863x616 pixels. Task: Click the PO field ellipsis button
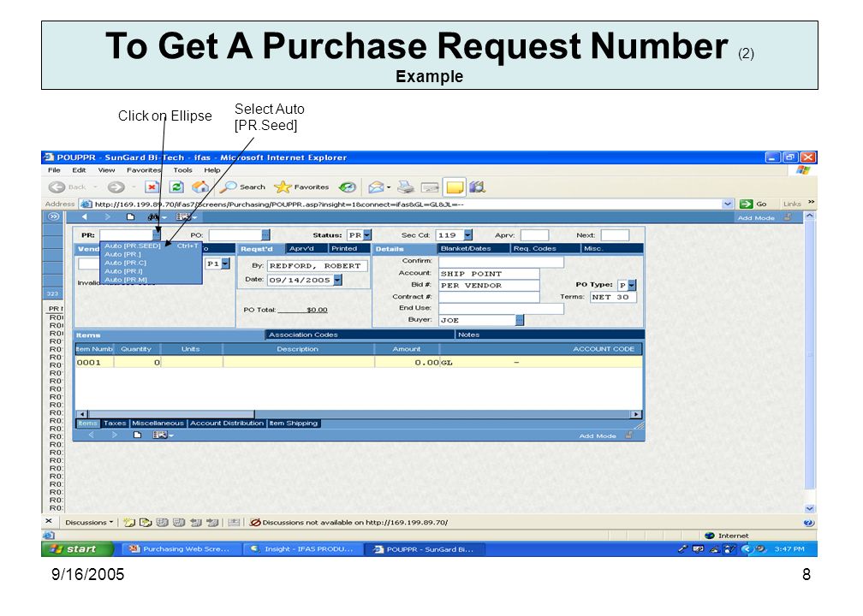(x=265, y=235)
